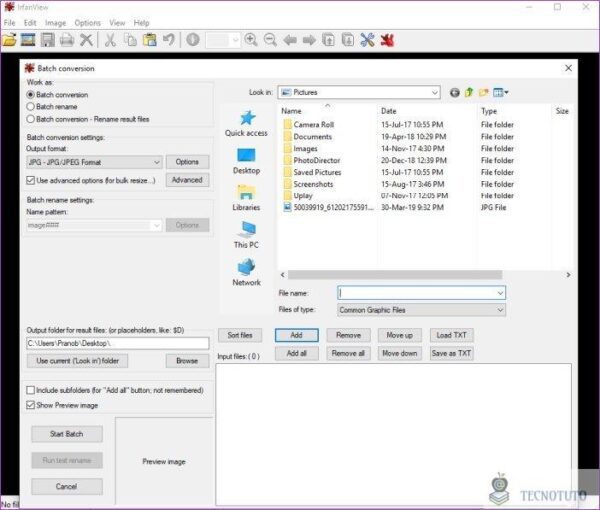Select the Batch rename radio button
This screenshot has width=600, height=510.
tap(31, 106)
